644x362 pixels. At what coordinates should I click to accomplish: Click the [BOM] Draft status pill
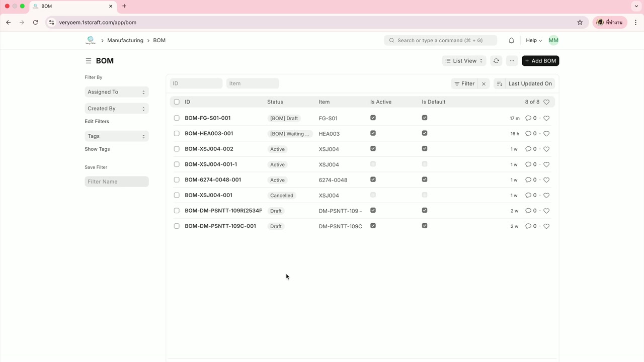[284, 119]
